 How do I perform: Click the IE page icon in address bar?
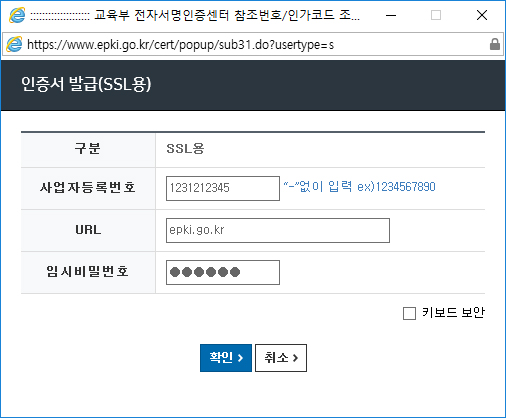14,44
